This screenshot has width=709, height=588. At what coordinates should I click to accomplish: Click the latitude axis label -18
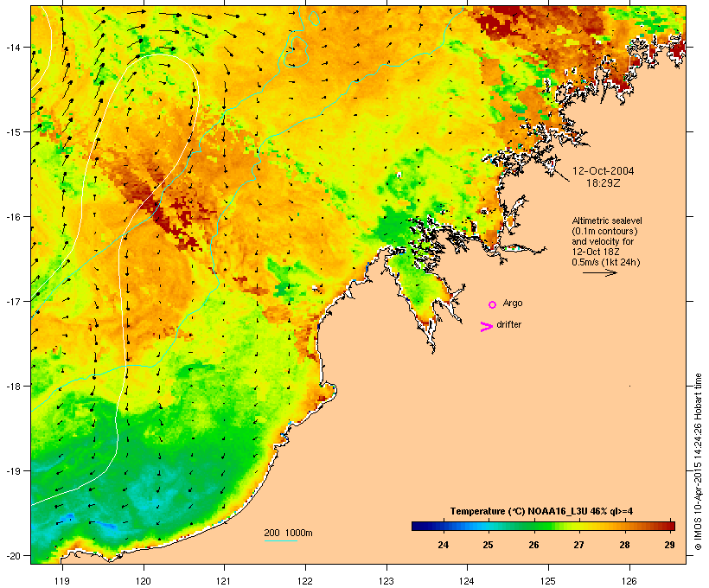12,386
